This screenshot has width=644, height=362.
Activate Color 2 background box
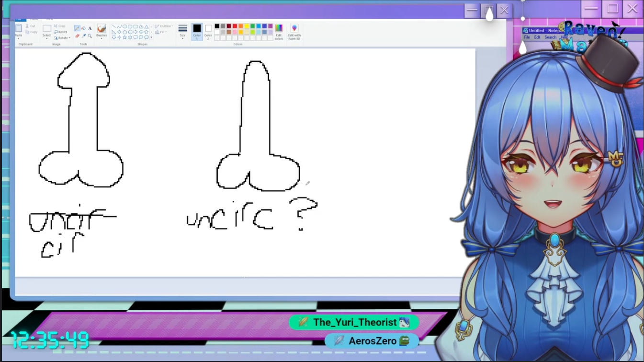point(208,32)
